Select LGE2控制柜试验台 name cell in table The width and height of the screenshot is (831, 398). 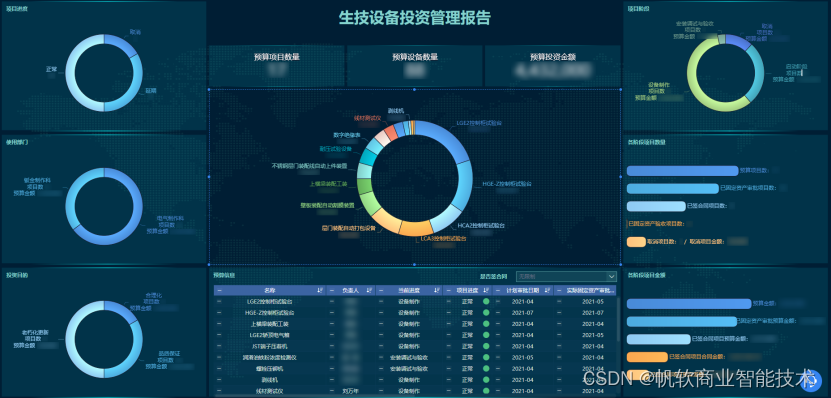tap(270, 302)
